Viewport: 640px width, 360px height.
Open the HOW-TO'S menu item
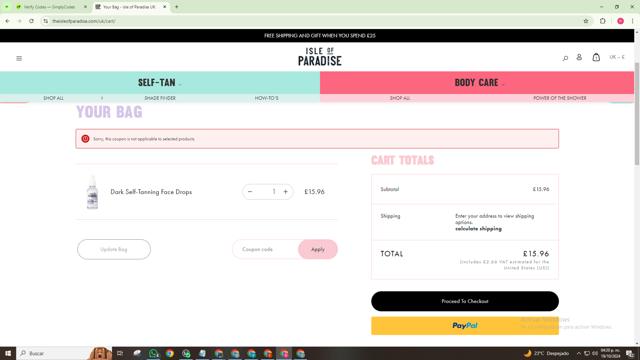click(x=267, y=98)
